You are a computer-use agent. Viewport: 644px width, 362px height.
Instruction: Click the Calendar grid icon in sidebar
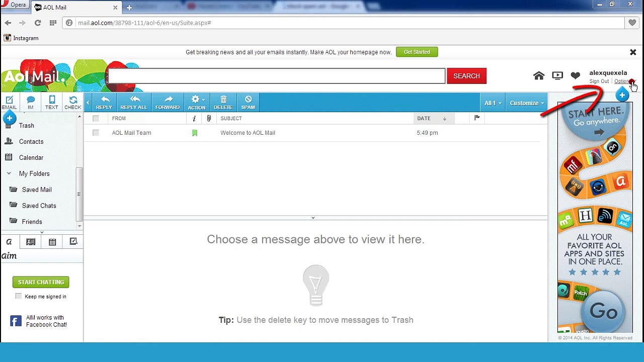click(9, 157)
